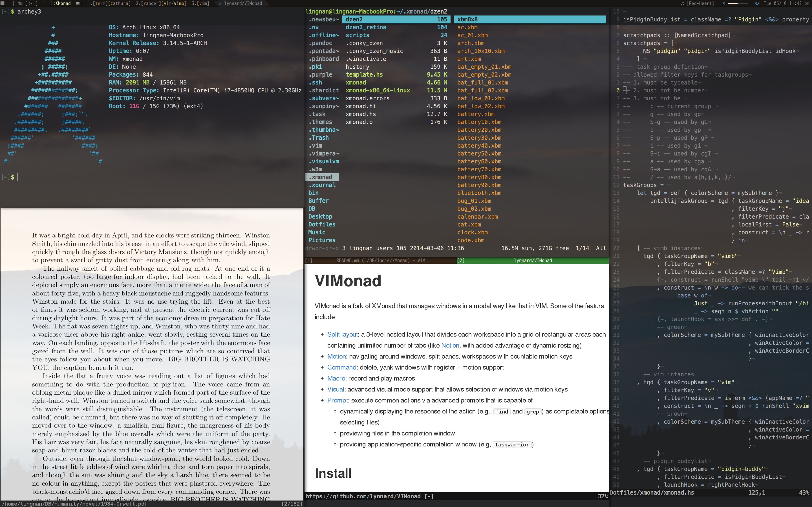Viewport: 812px width, 507px height.
Task: Follow the Notion hyperlink
Action: tap(450, 345)
